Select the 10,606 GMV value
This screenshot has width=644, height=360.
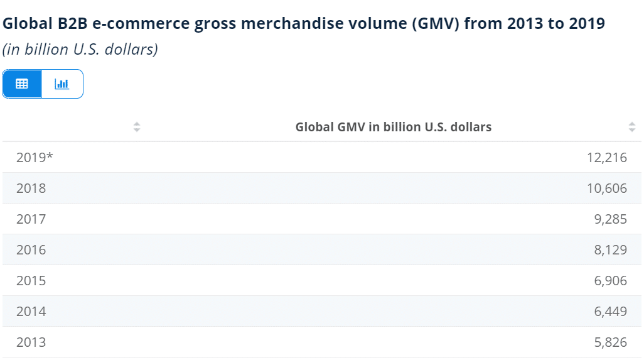tap(606, 188)
